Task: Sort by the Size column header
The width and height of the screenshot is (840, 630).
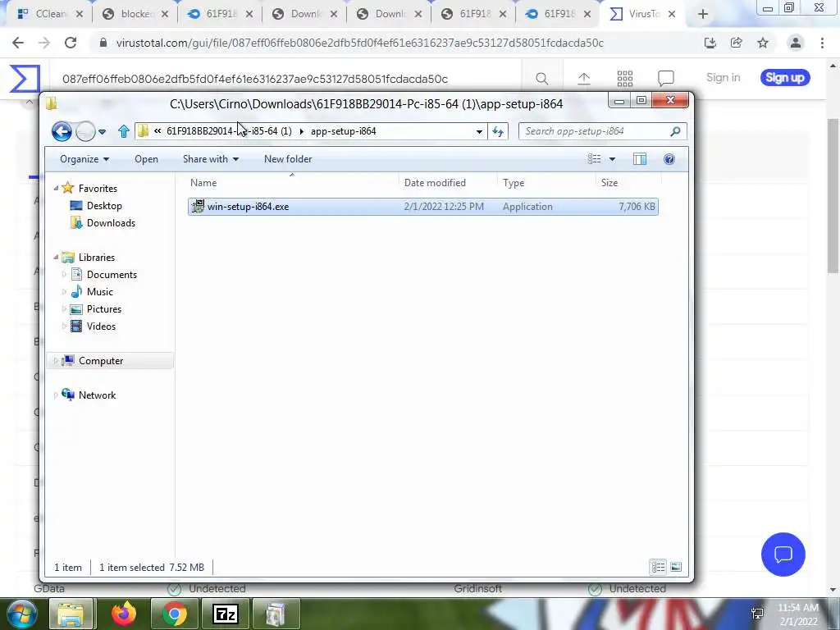Action: click(x=628, y=183)
